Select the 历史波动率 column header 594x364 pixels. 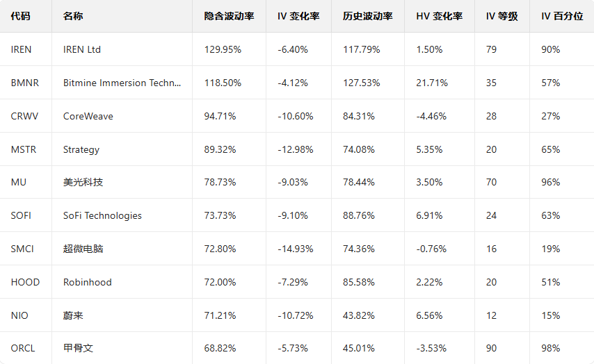368,16
